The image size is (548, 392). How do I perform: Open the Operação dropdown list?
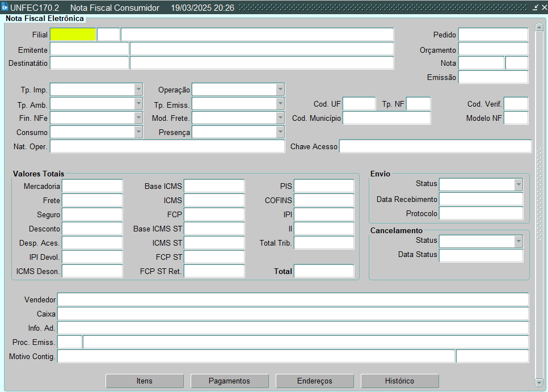280,90
